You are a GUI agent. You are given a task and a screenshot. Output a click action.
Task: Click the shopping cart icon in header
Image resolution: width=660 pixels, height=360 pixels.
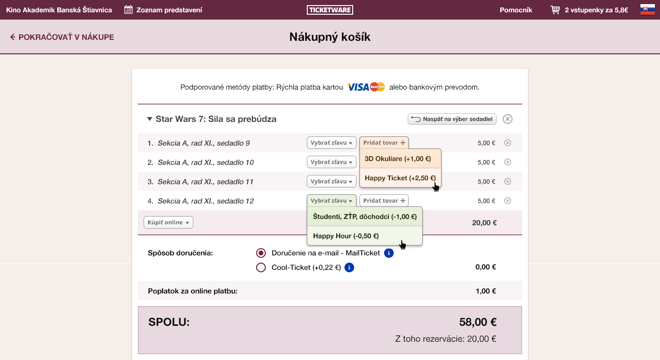[x=555, y=10]
